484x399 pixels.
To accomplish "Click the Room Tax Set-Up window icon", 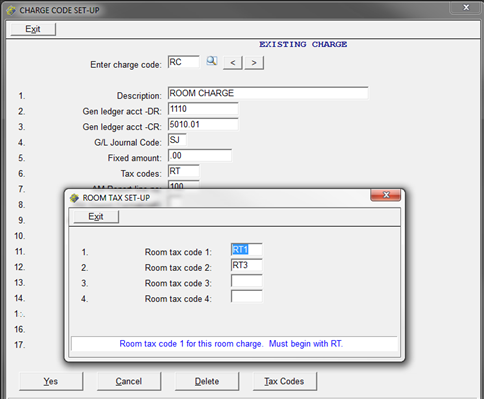I will point(74,198).
